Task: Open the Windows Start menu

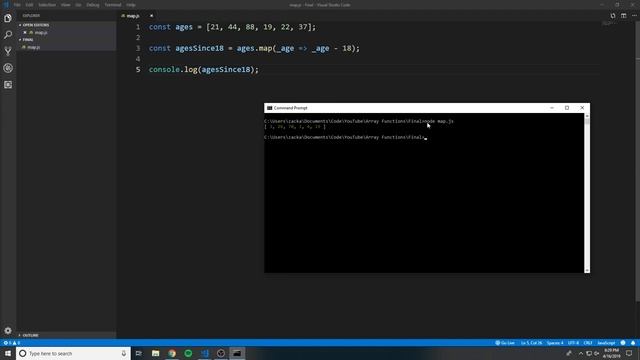Action: tap(8, 353)
